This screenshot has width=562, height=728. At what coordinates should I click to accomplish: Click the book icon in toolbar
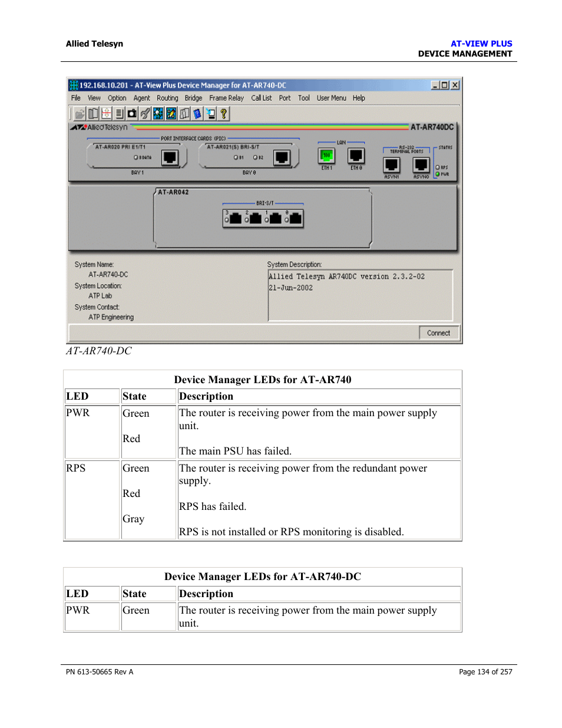[x=93, y=114]
